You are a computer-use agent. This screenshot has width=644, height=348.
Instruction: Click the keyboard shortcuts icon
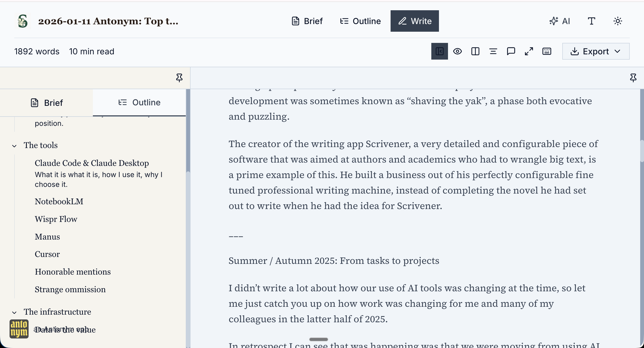point(547,51)
